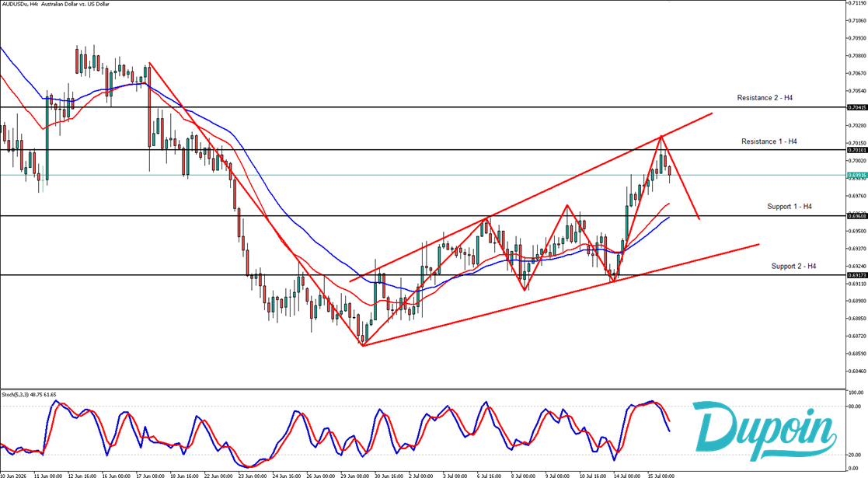Click the 0.70280 price axis value
This screenshot has height=478, width=868.
859,126
